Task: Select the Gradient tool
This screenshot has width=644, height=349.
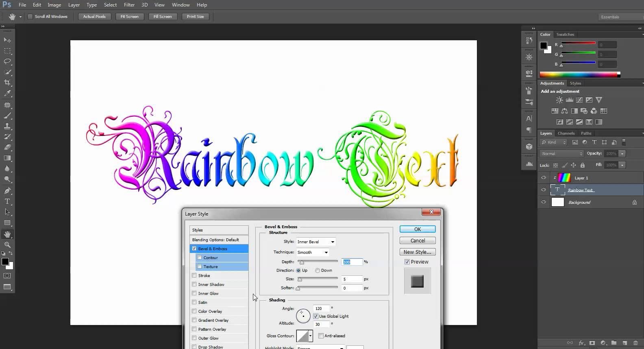Action: pyautogui.click(x=7, y=158)
